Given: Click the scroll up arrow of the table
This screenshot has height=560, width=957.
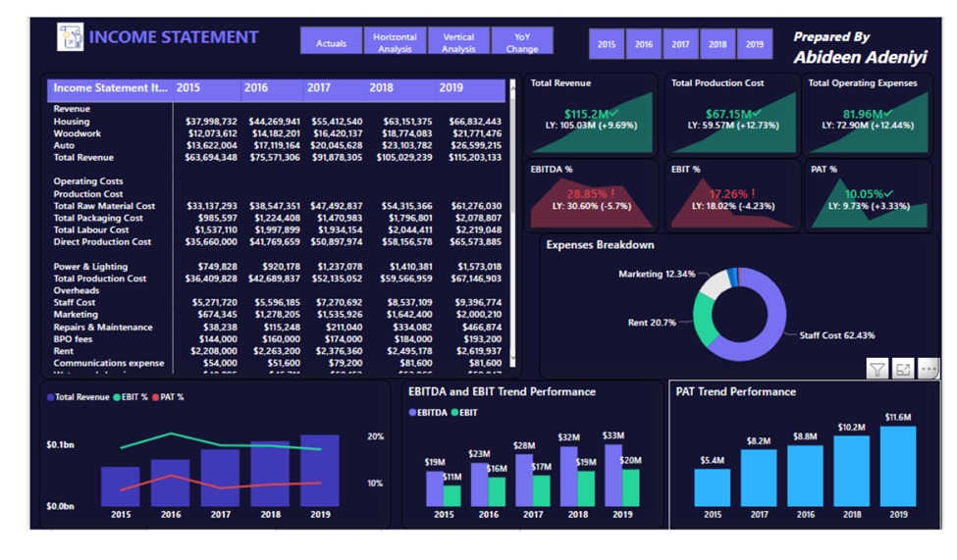Looking at the screenshot, I should click(511, 88).
